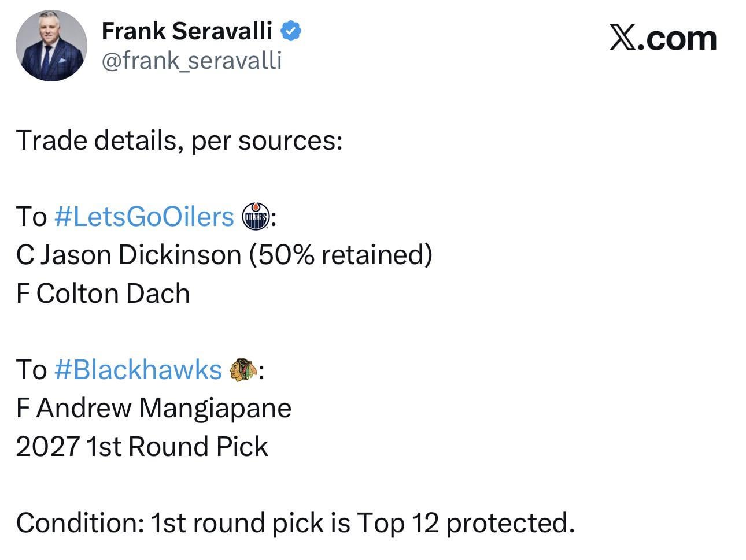This screenshot has height=560, width=746.
Task: Click the "F Colton Dach" line
Action: (x=103, y=294)
